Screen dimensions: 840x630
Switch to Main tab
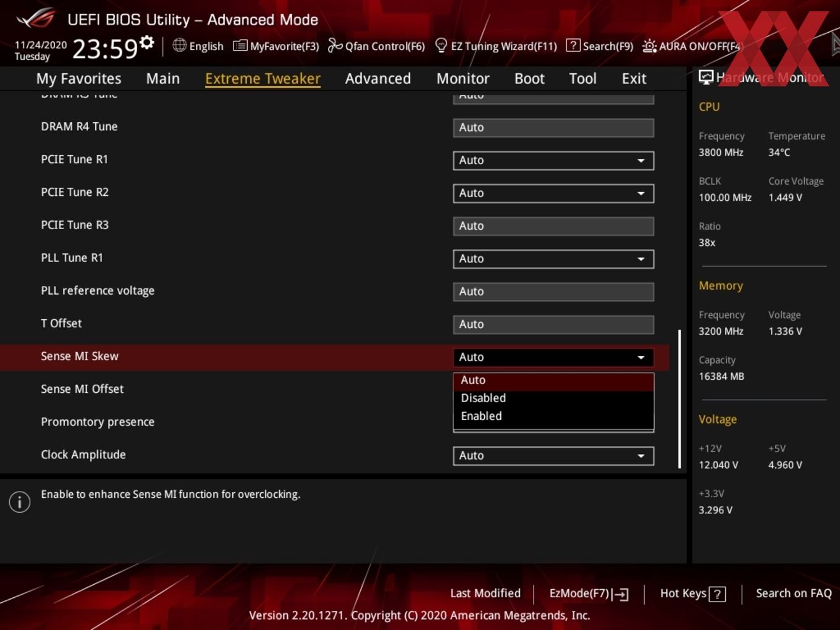tap(163, 78)
